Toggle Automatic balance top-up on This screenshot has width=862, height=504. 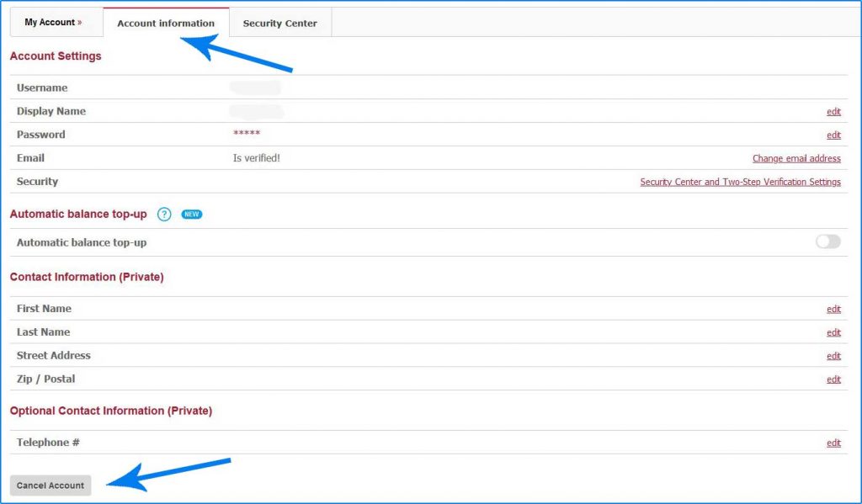(x=827, y=241)
